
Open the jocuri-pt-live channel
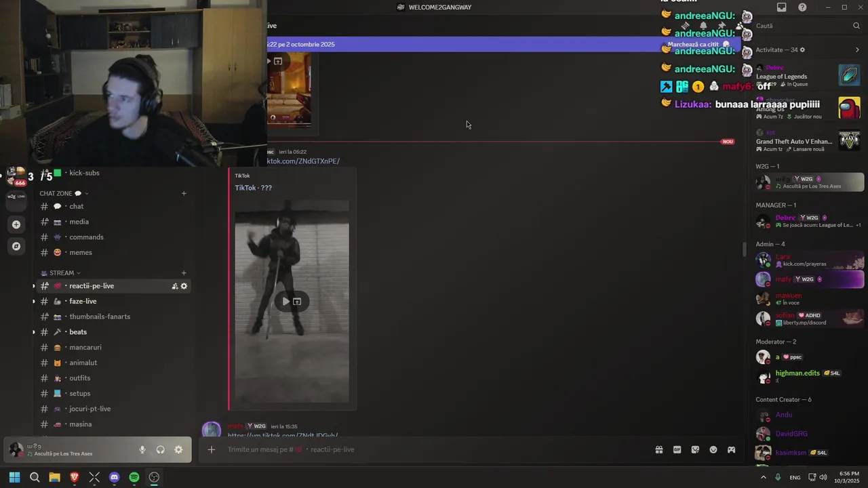coord(113,409)
